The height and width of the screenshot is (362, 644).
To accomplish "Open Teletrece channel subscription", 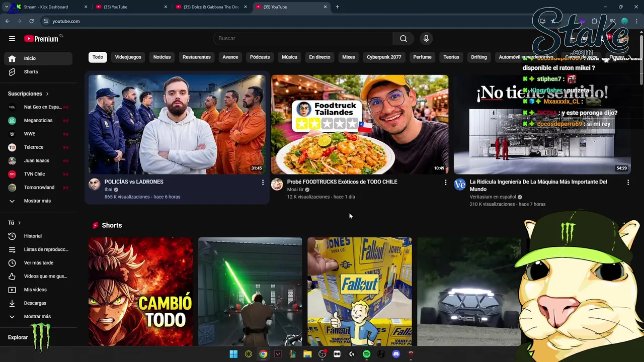I will [x=38, y=147].
